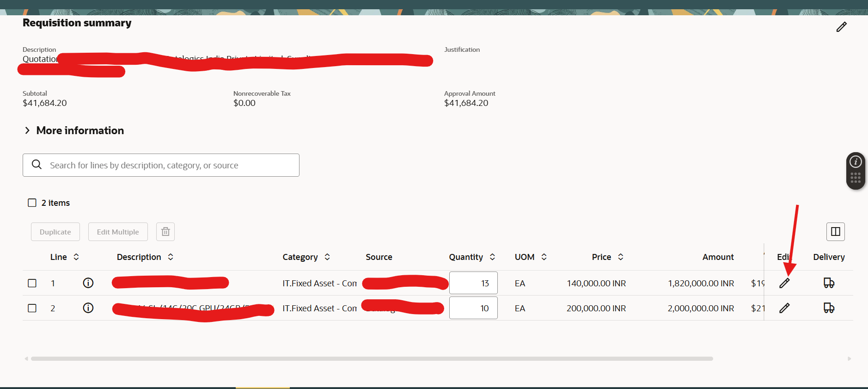The height and width of the screenshot is (389, 868).
Task: Click the 200,000.00 INR price cell
Action: pos(596,309)
